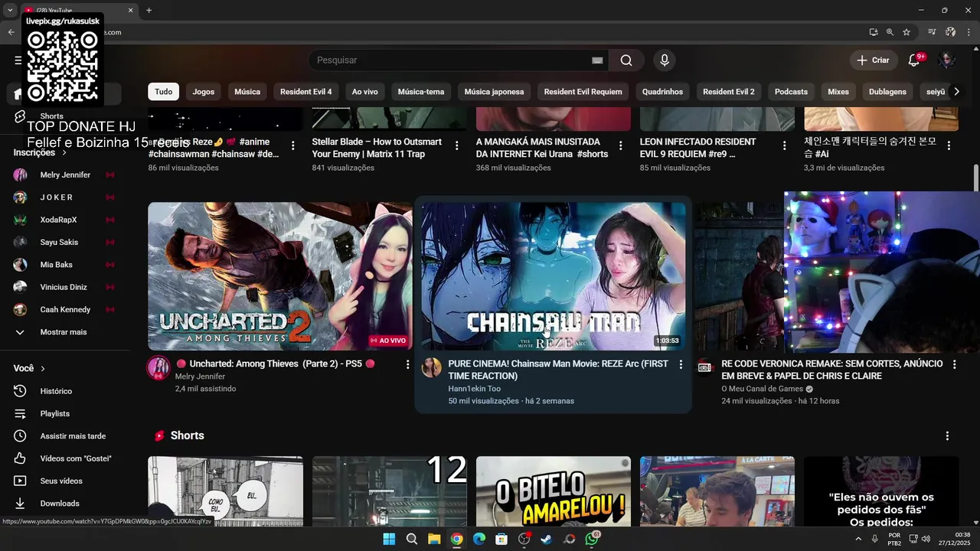This screenshot has height=551, width=980.
Task: Select the Resident Evil 4 chip
Action: pyautogui.click(x=306, y=92)
